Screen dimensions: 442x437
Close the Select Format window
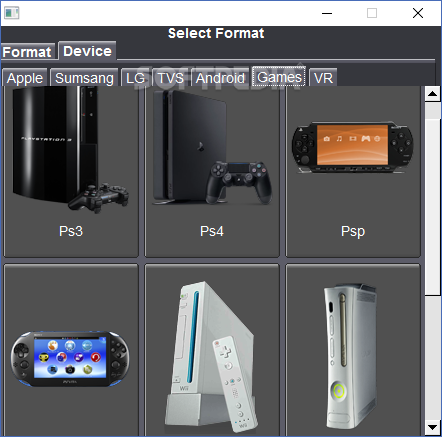418,13
